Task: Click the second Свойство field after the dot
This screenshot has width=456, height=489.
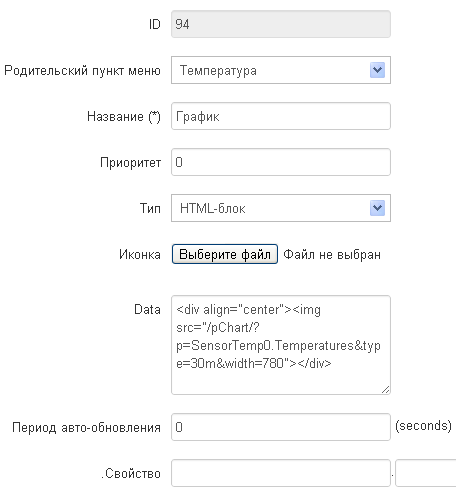Action: (426, 473)
